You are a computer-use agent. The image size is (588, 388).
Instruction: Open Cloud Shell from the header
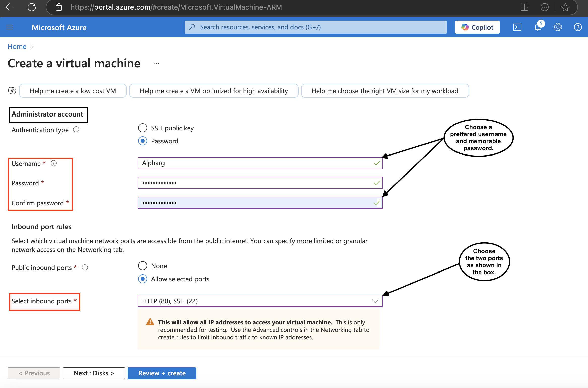(517, 27)
